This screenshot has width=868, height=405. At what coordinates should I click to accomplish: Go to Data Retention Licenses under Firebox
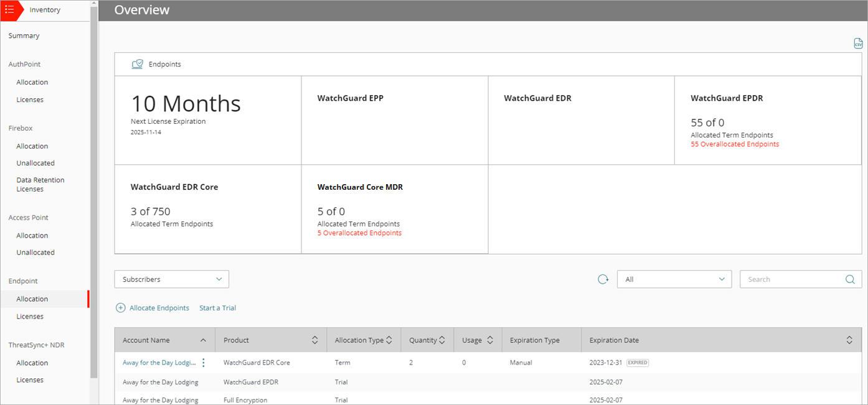coord(40,184)
